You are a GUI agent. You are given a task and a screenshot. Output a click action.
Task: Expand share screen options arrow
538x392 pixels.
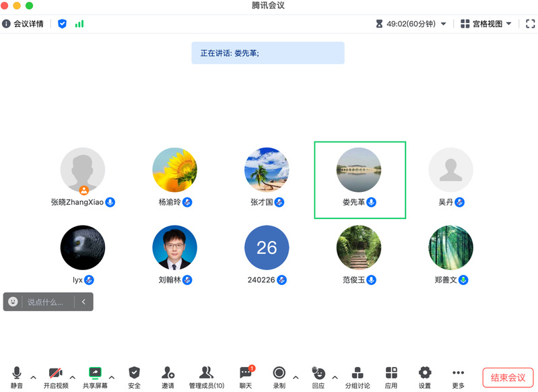point(112,377)
